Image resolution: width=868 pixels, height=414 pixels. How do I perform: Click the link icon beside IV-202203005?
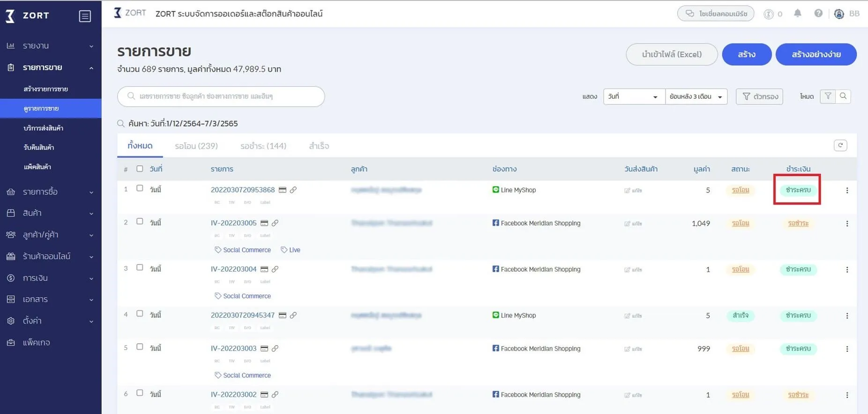tap(275, 223)
